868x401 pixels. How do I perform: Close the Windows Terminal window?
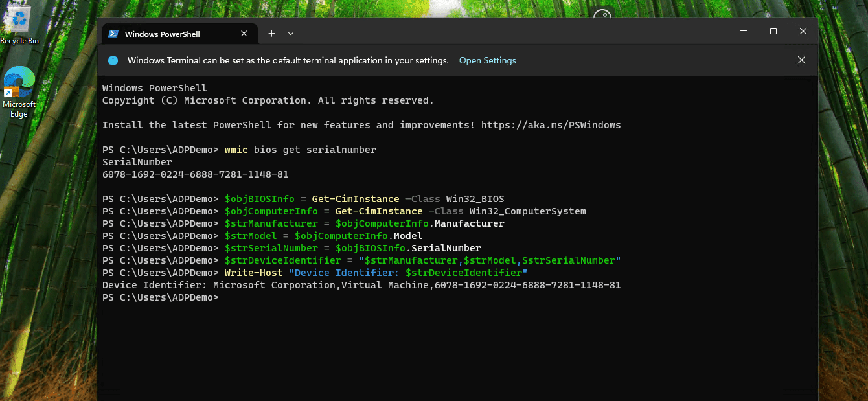point(803,31)
